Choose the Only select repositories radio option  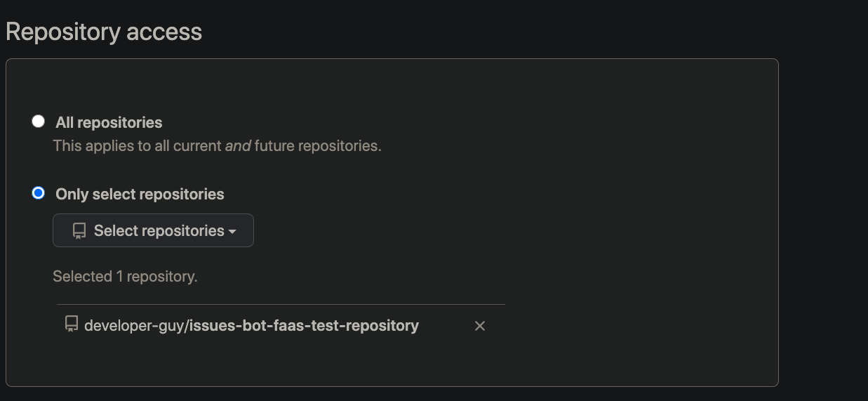[39, 193]
